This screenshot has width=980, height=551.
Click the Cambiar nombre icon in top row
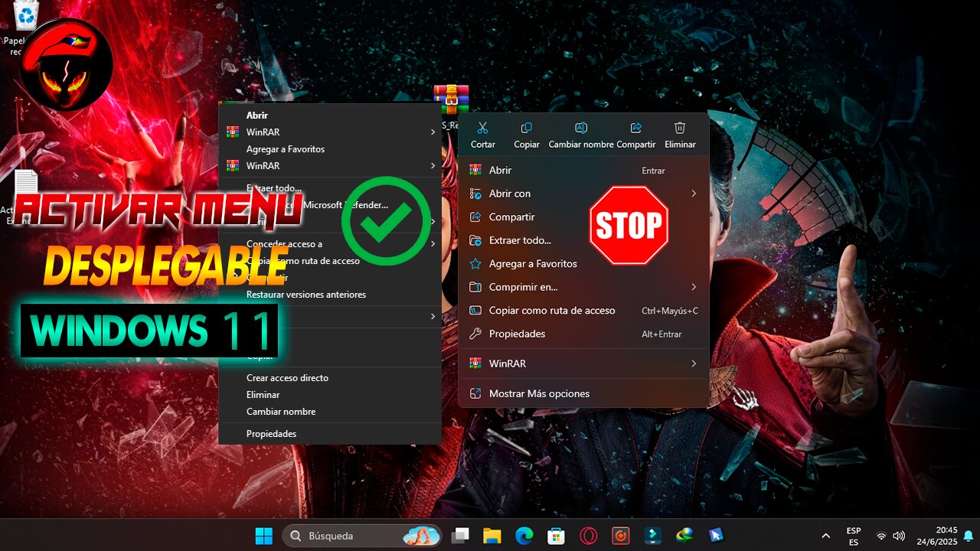tap(581, 128)
